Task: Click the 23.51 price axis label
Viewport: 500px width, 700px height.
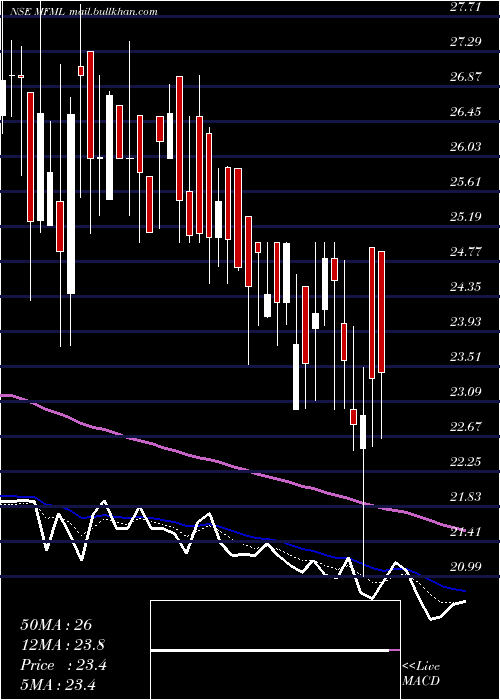Action: tap(466, 356)
